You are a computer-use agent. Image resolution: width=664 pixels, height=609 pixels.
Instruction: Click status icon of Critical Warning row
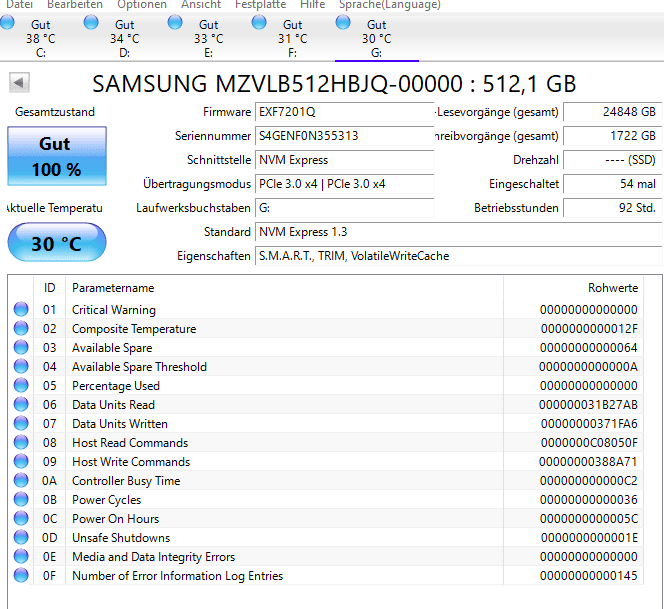click(x=21, y=309)
